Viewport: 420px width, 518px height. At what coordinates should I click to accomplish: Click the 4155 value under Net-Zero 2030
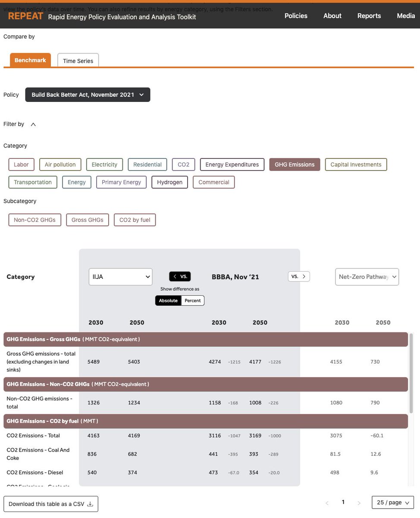(336, 362)
